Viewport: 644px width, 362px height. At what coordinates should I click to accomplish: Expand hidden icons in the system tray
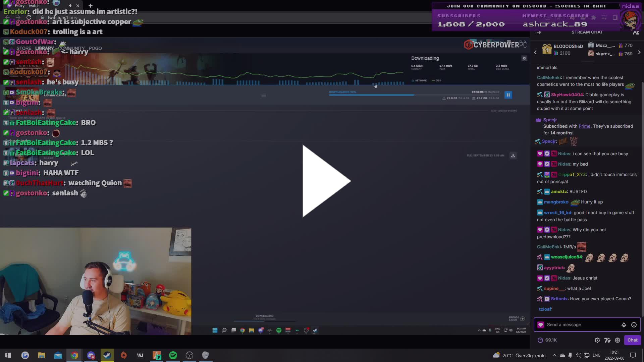point(554,355)
